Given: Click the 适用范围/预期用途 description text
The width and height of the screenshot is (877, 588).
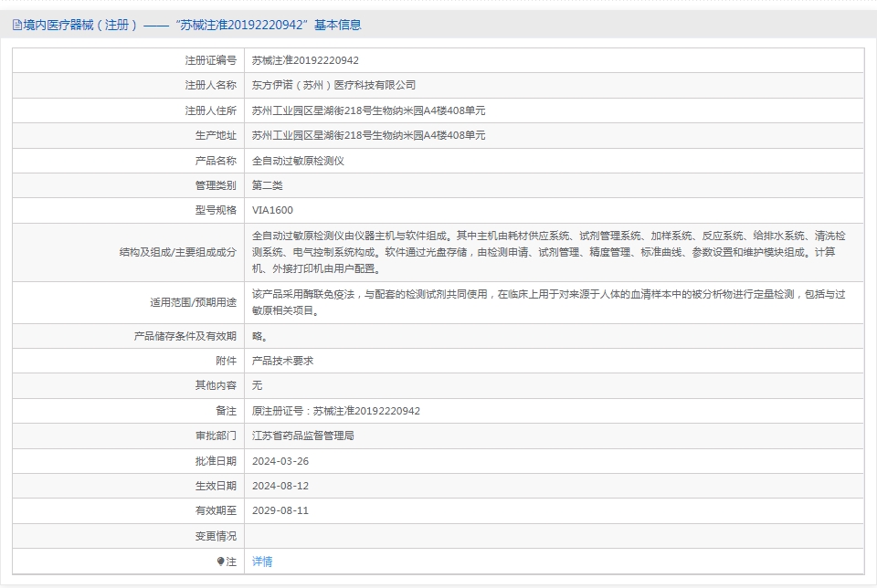Looking at the screenshot, I should click(x=548, y=302).
